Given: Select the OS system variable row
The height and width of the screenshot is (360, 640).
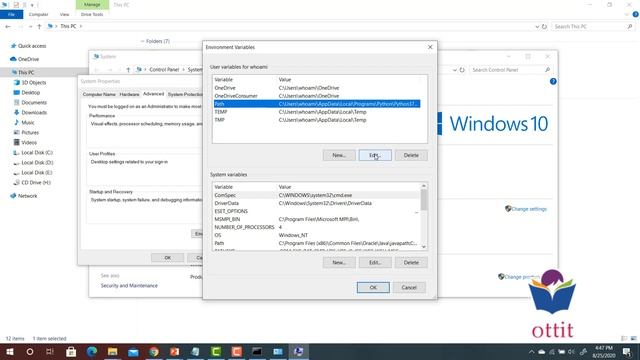Looking at the screenshot, I should [x=317, y=235].
